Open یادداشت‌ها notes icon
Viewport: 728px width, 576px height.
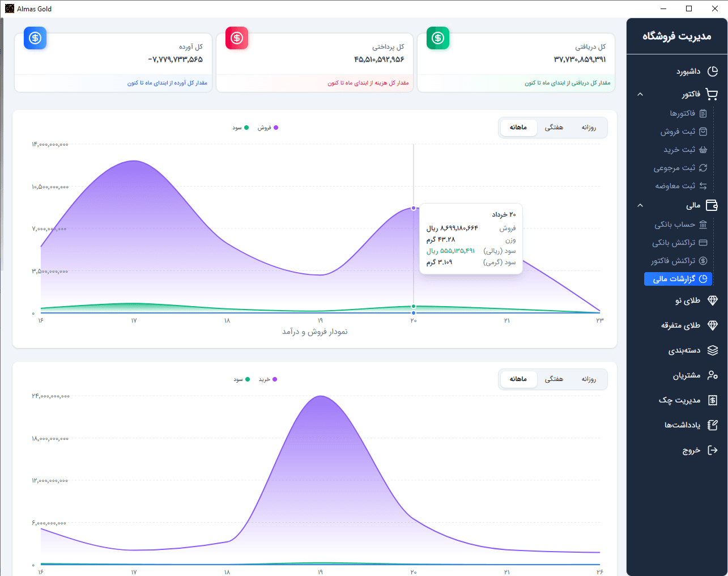click(713, 425)
